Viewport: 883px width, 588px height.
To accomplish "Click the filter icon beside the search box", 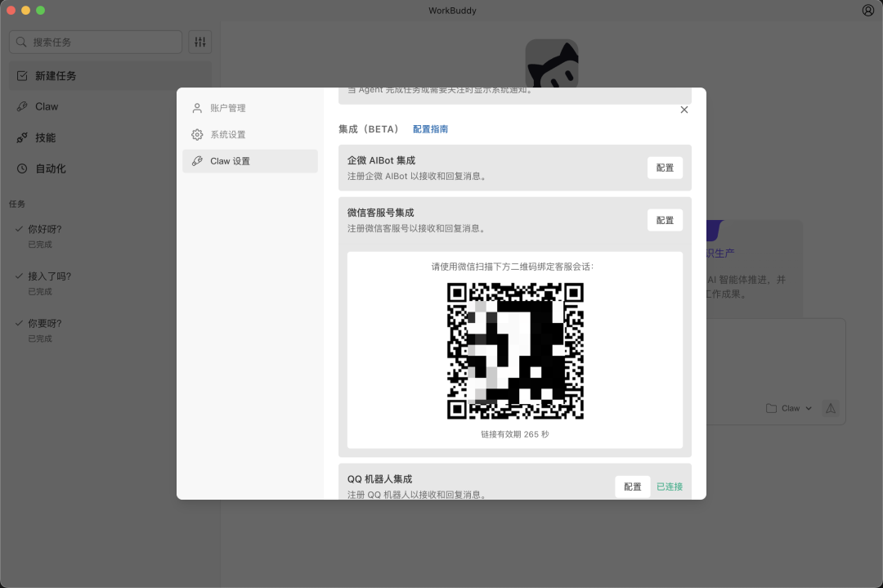I will 199,42.
